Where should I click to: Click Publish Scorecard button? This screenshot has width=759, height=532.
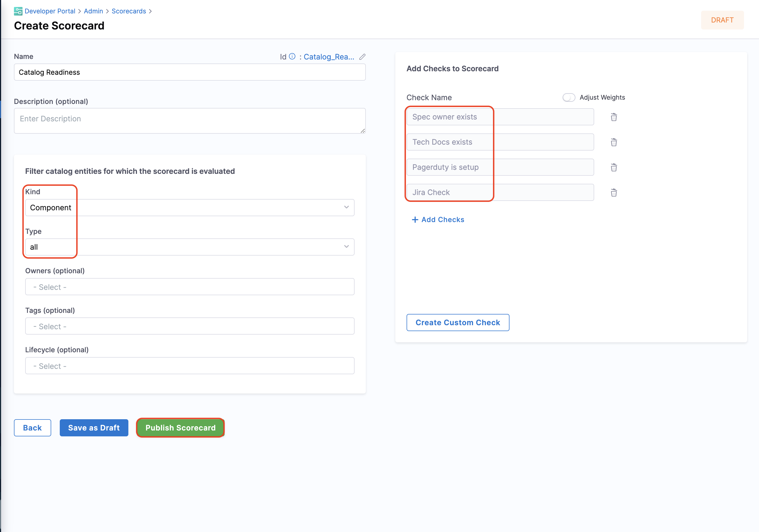[180, 428]
